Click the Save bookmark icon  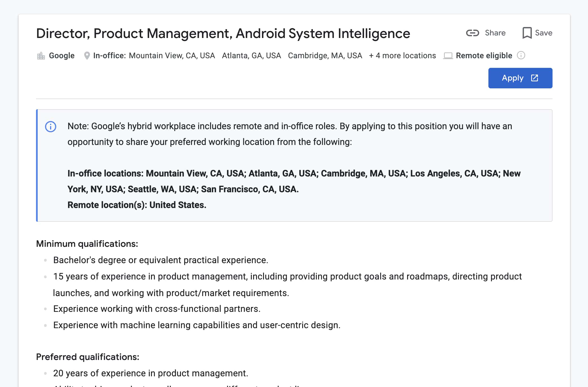click(527, 33)
